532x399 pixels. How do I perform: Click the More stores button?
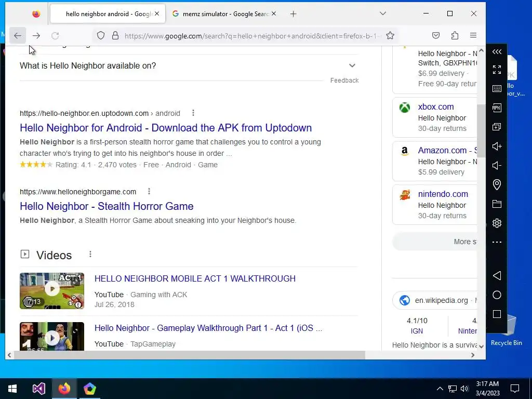435,242
